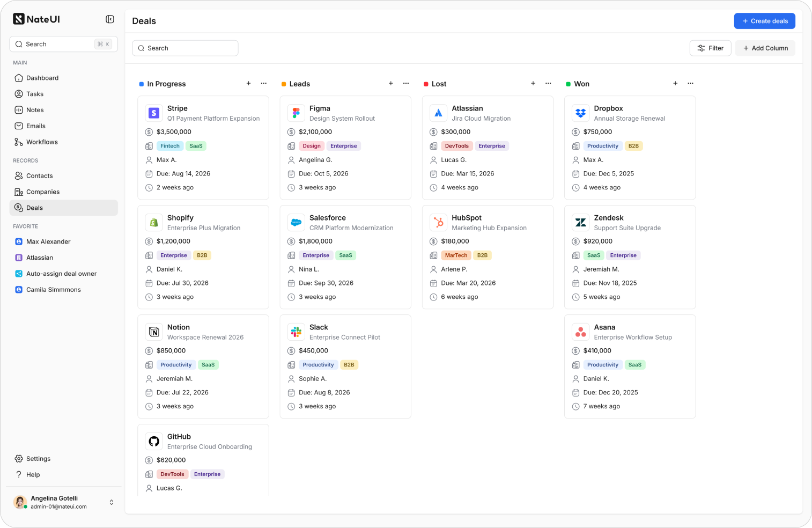Click the Design tag on Figma card
812x528 pixels.
coord(312,146)
